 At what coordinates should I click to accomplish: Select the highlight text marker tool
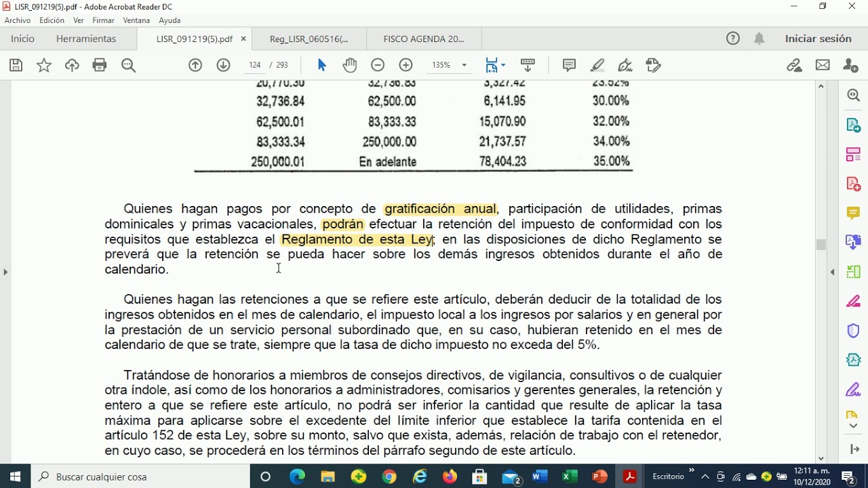pos(597,65)
